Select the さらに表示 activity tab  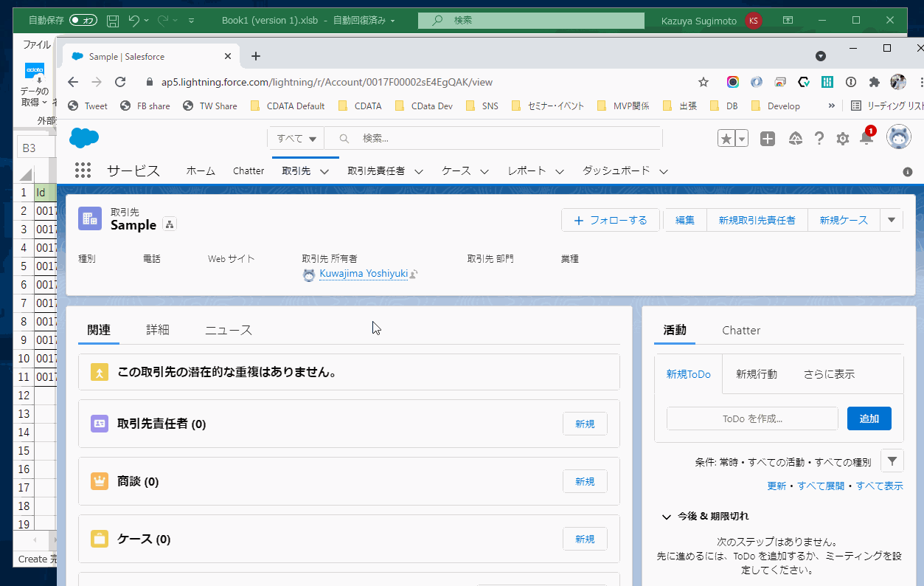click(x=829, y=374)
